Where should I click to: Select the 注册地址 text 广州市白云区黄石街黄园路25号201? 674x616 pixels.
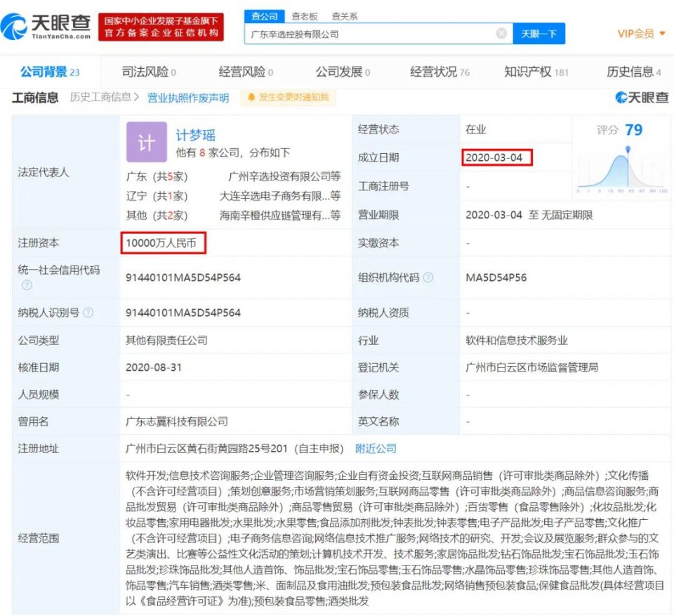coord(206,449)
